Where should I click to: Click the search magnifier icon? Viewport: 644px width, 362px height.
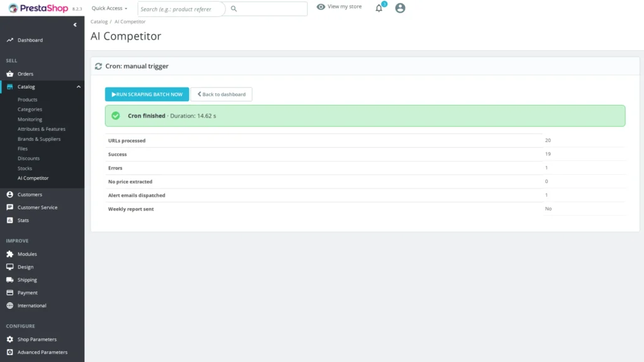pos(234,9)
